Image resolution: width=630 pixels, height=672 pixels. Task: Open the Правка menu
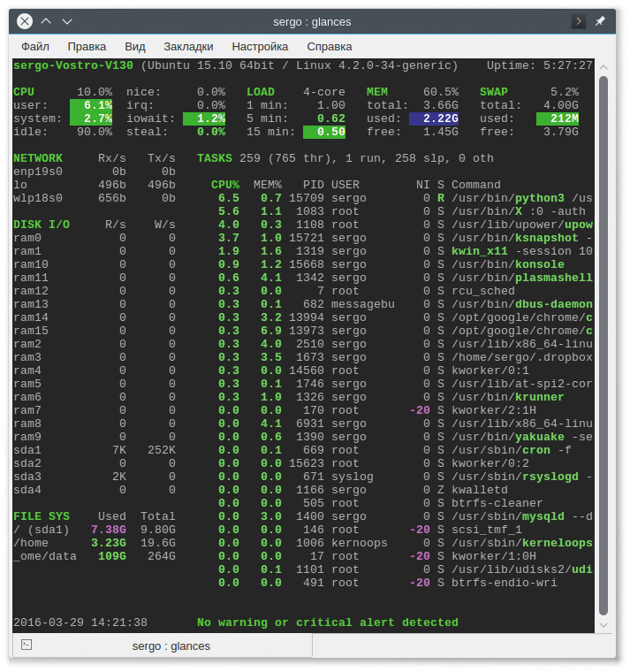[x=87, y=46]
